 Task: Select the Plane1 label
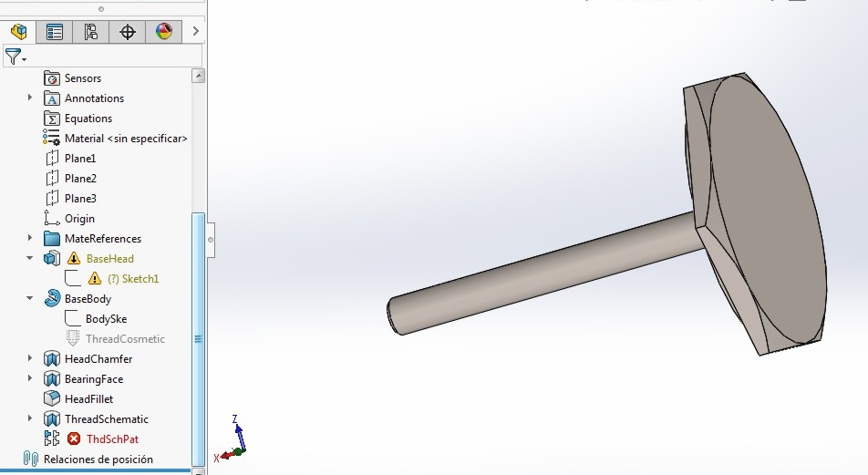(79, 159)
